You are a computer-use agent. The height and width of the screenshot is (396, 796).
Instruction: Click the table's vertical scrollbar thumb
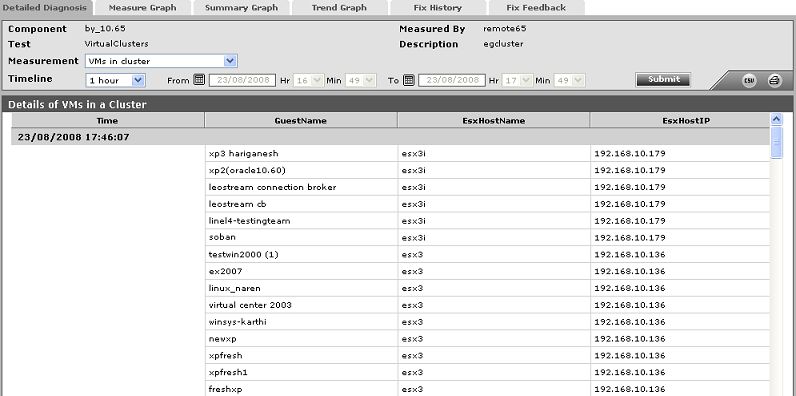pos(776,143)
